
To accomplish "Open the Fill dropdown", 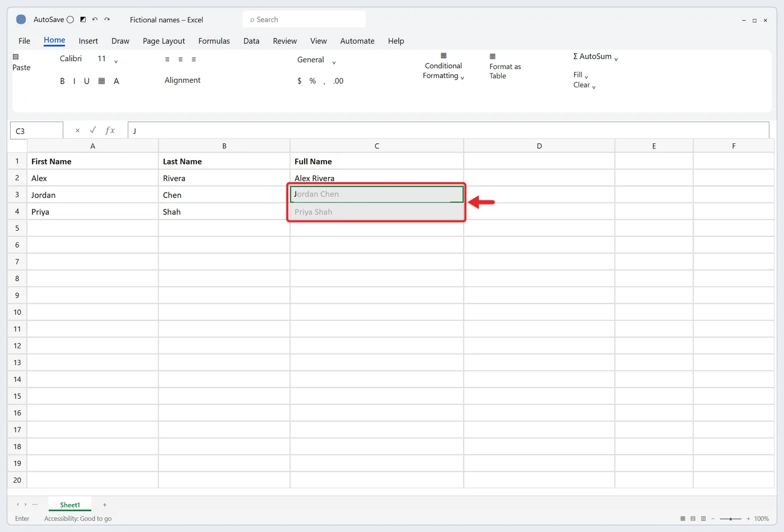I will click(x=581, y=75).
